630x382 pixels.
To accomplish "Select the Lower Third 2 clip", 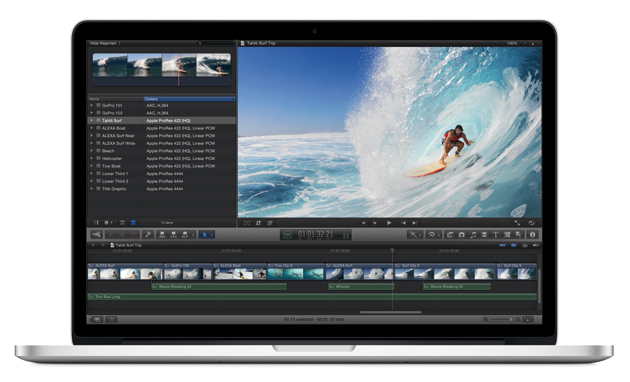I will pyautogui.click(x=162, y=181).
